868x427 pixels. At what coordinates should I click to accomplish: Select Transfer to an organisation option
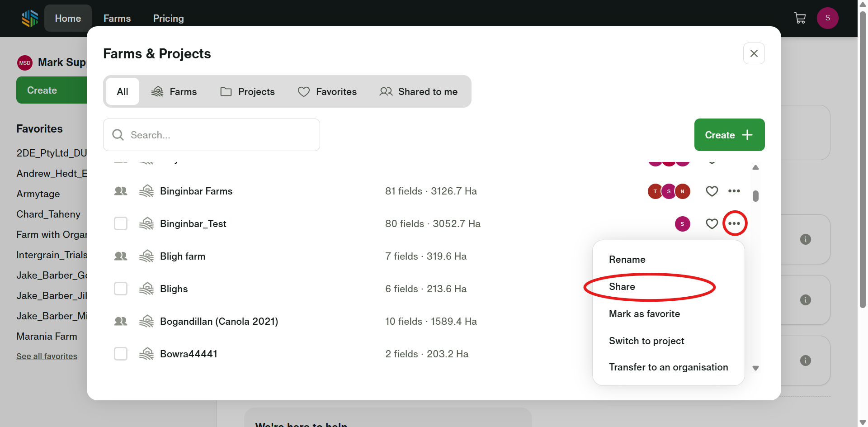668,367
